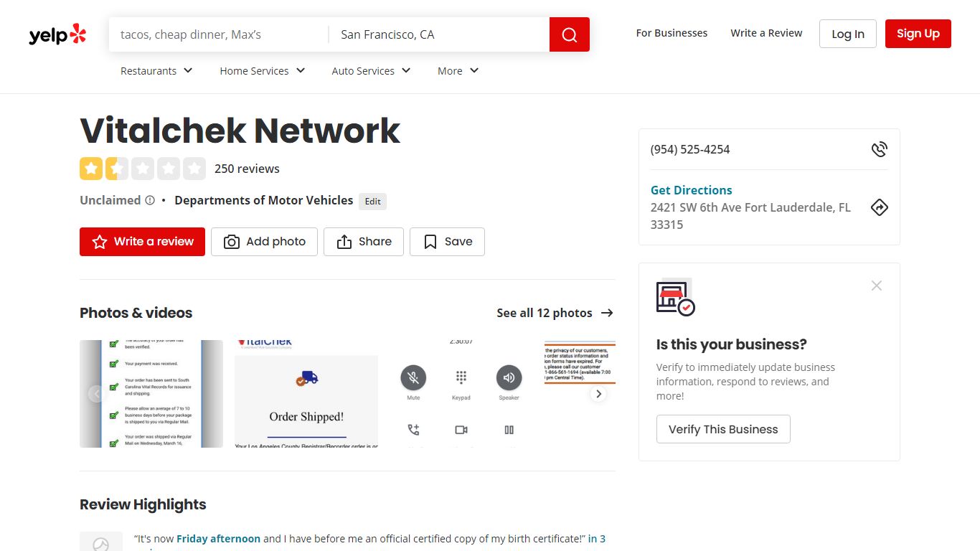Go to next photo with right carousel arrow
The height and width of the screenshot is (551, 980).
click(x=598, y=394)
